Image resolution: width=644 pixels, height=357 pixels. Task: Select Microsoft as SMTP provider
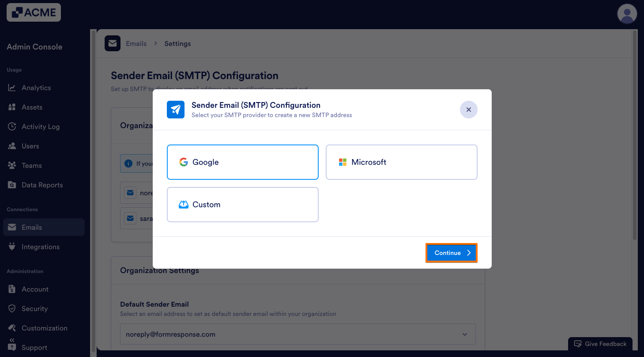tap(401, 162)
